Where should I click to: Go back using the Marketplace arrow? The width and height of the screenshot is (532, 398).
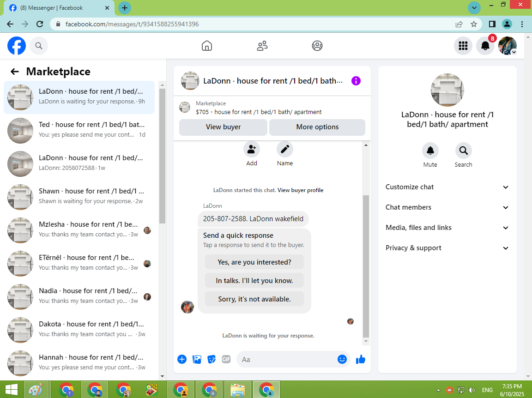coord(15,72)
